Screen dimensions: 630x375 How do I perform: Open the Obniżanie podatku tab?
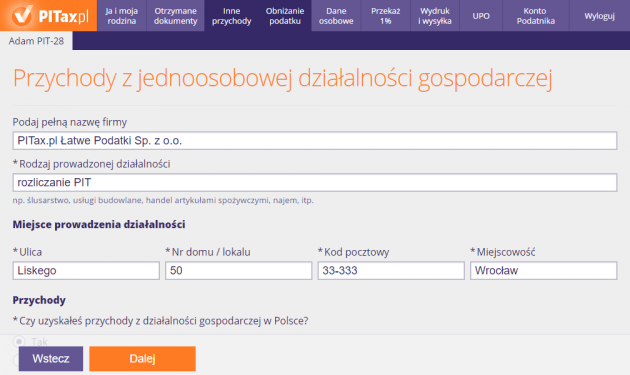(285, 16)
